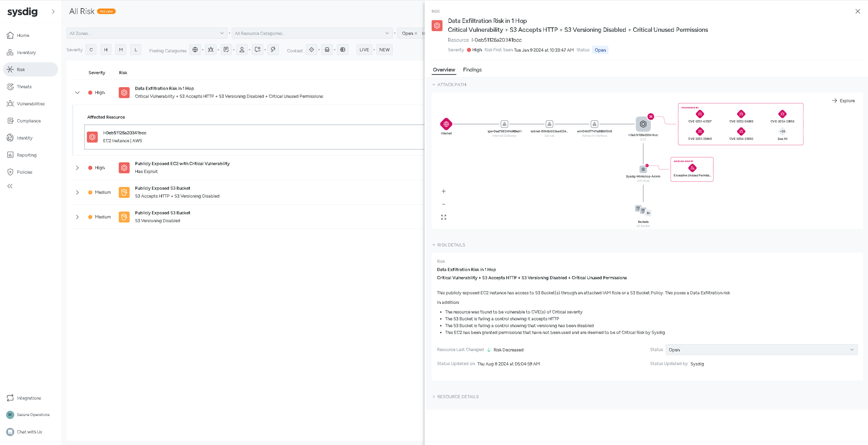This screenshot has height=445, width=868.
Task: Click the Explore link
Action: tap(843, 101)
